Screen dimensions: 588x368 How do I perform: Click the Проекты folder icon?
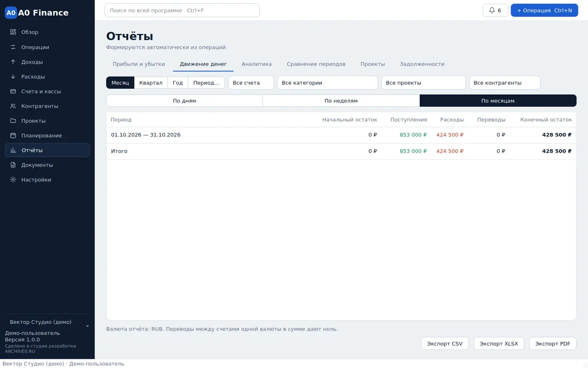pos(13,121)
